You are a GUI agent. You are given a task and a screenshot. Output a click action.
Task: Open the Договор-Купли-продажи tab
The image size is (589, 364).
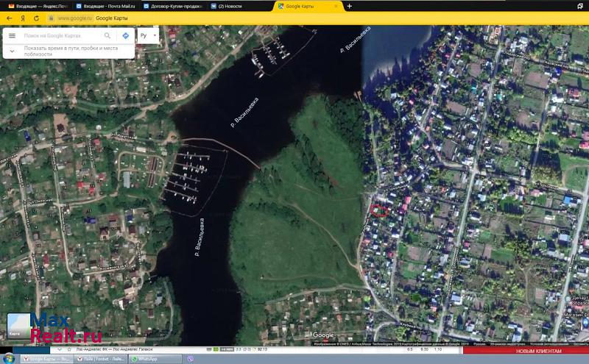click(x=175, y=6)
